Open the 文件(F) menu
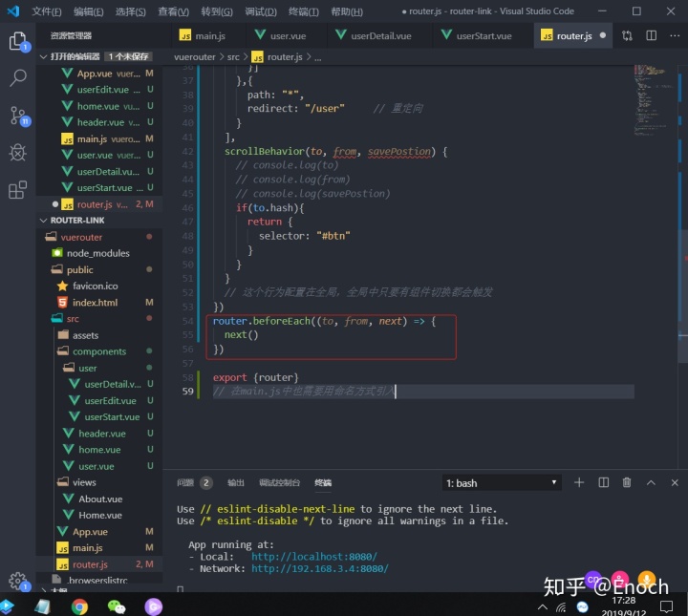Image resolution: width=688 pixels, height=616 pixels. coord(47,11)
